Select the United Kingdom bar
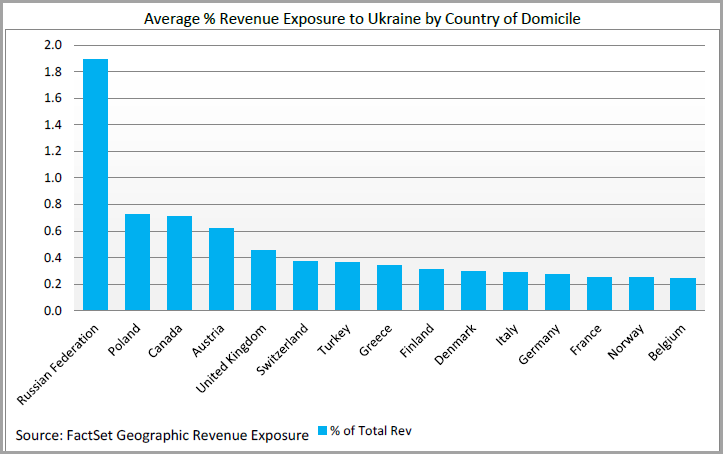723x454 pixels. pos(263,280)
